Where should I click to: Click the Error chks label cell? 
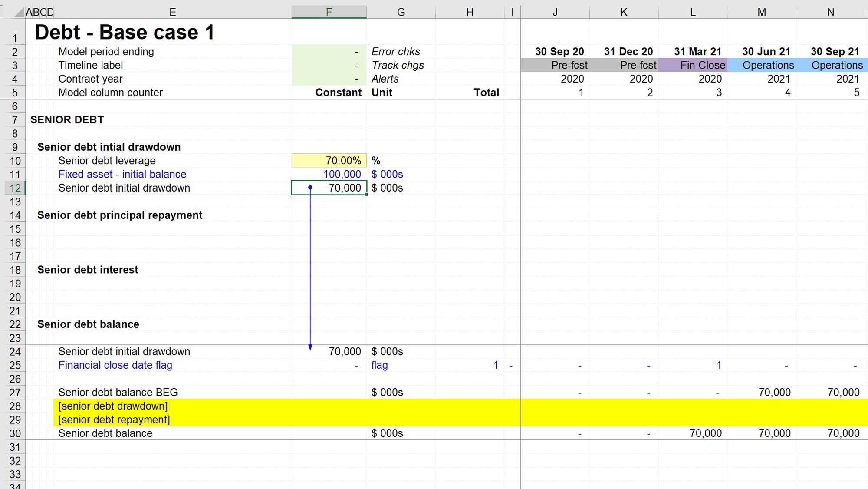pyautogui.click(x=395, y=52)
